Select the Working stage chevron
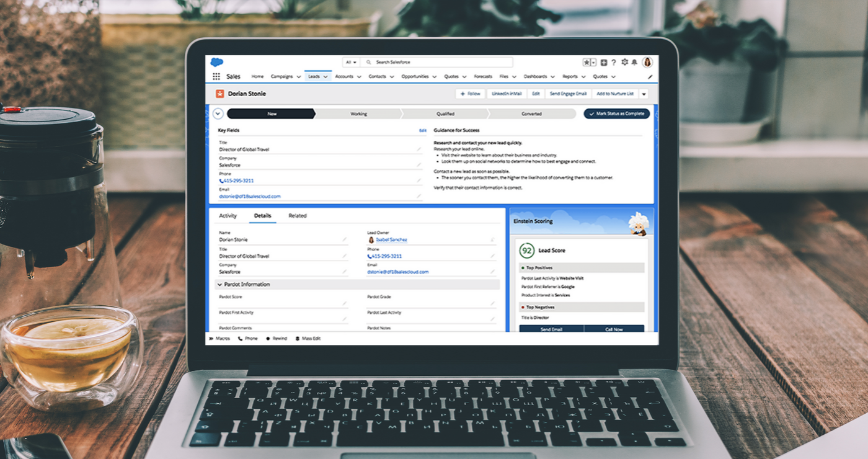This screenshot has height=459, width=868. point(358,114)
